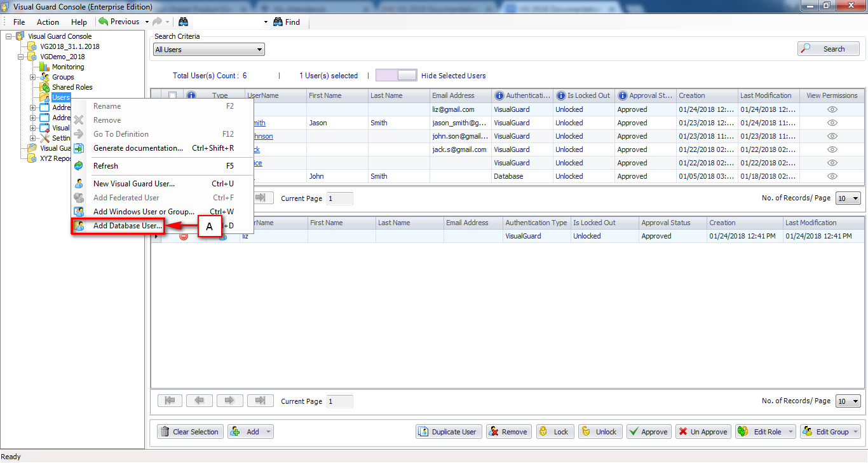Screen dimensions: 868x463
Task: Toggle the select-all checkbox in the users grid
Action: point(171,95)
